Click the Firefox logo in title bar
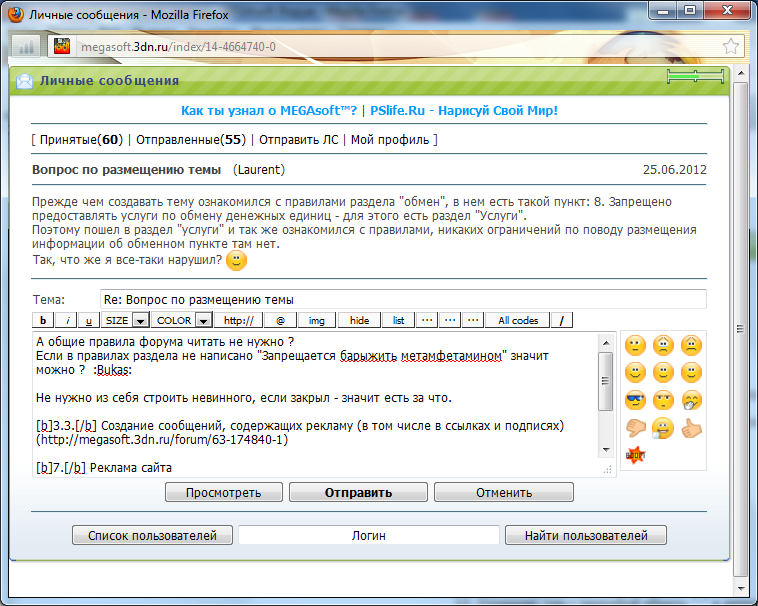 pyautogui.click(x=16, y=14)
